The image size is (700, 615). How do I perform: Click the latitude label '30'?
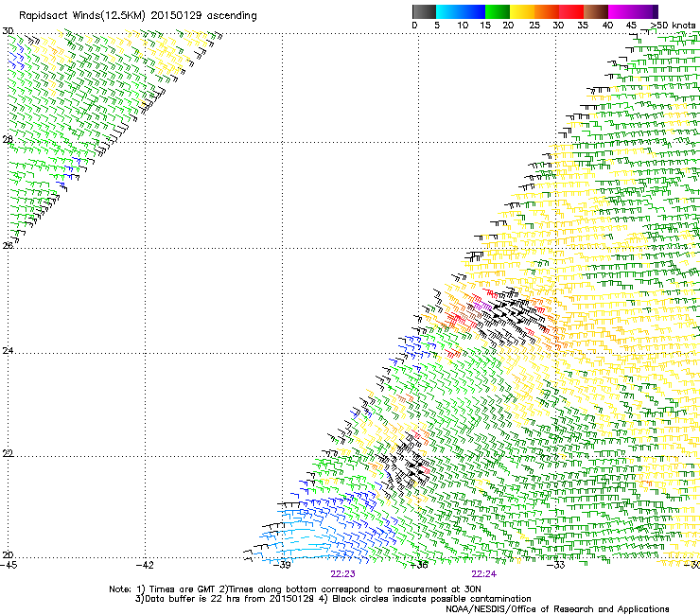(8, 31)
